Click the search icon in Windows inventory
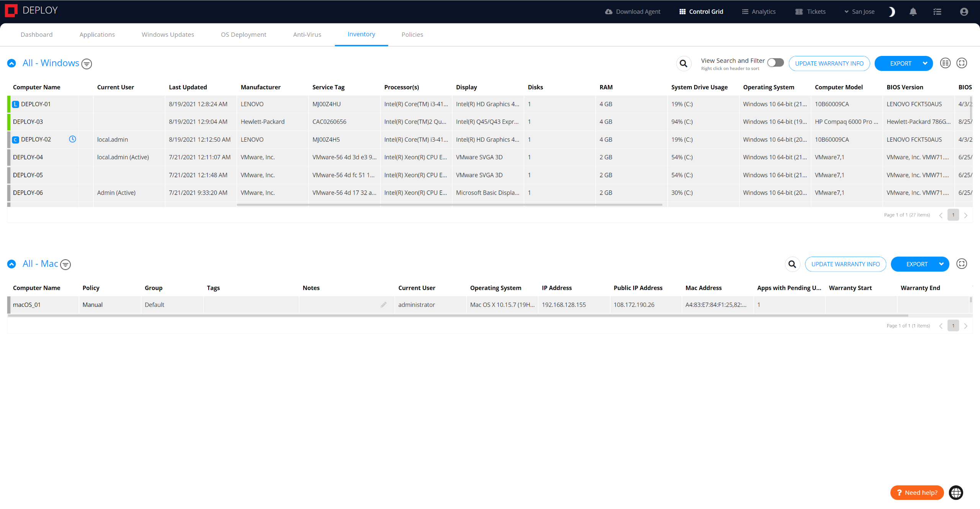Image resolution: width=980 pixels, height=509 pixels. pyautogui.click(x=683, y=64)
